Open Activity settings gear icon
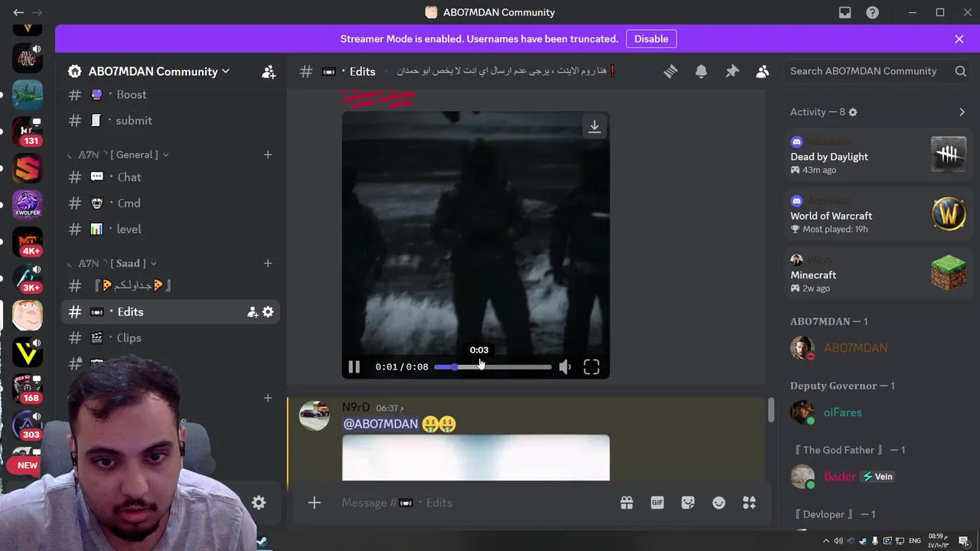Viewport: 980px width, 551px height. pos(853,112)
